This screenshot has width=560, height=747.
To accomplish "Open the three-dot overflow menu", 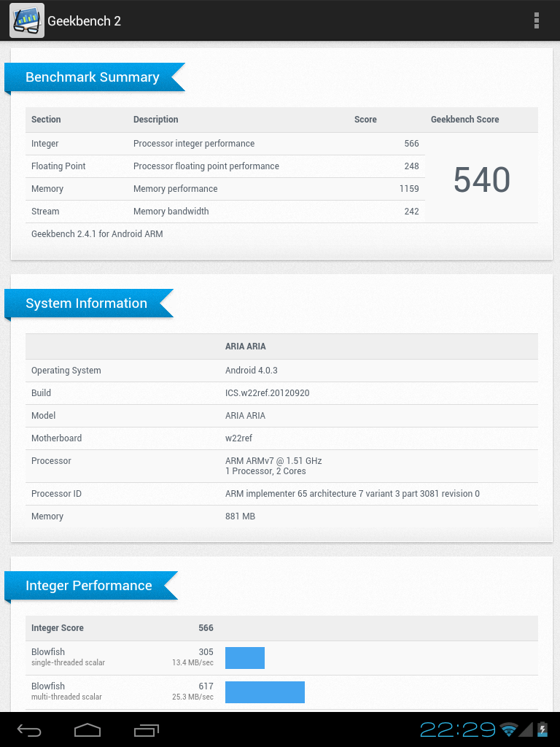I will point(537,20).
